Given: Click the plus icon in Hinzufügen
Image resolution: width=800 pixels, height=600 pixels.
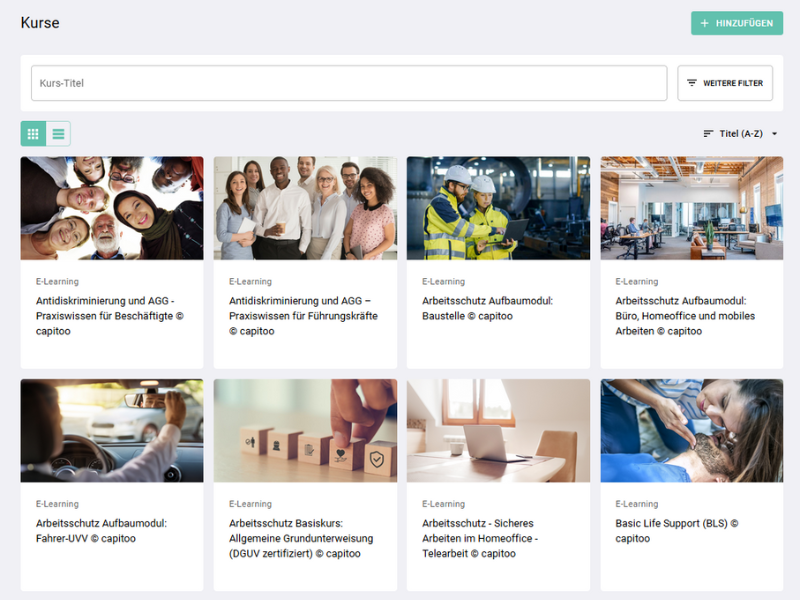Looking at the screenshot, I should coord(704,23).
